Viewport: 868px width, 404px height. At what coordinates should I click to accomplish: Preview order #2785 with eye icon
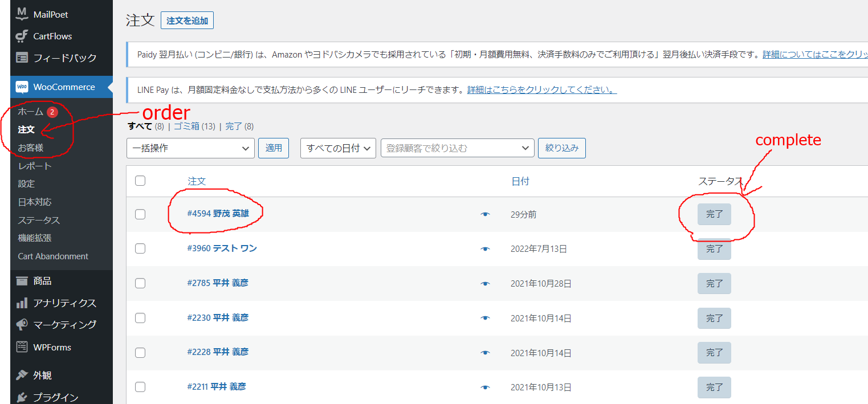485,283
